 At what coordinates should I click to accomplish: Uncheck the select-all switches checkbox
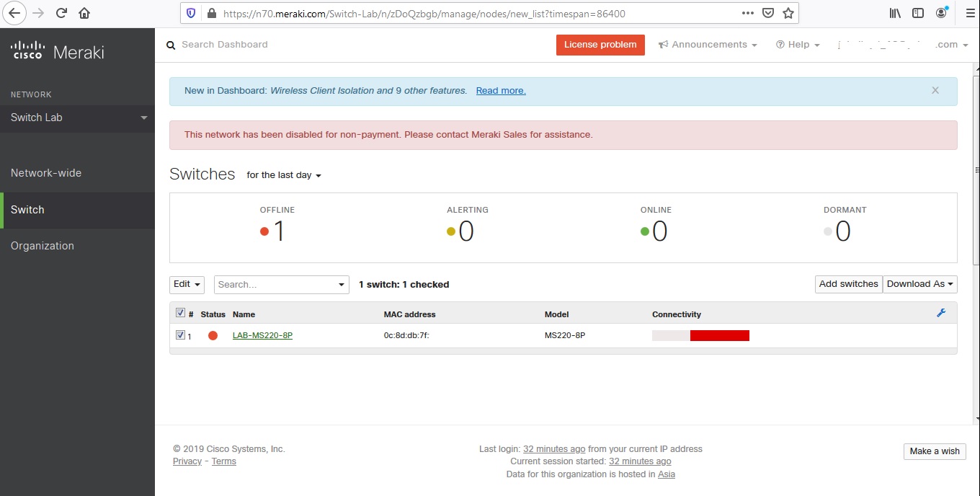click(179, 311)
